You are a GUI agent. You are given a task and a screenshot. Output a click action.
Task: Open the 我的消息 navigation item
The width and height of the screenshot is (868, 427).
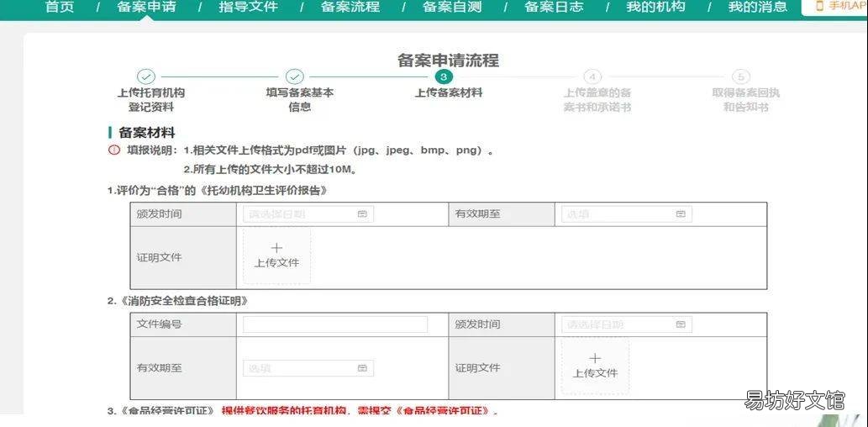point(757,8)
